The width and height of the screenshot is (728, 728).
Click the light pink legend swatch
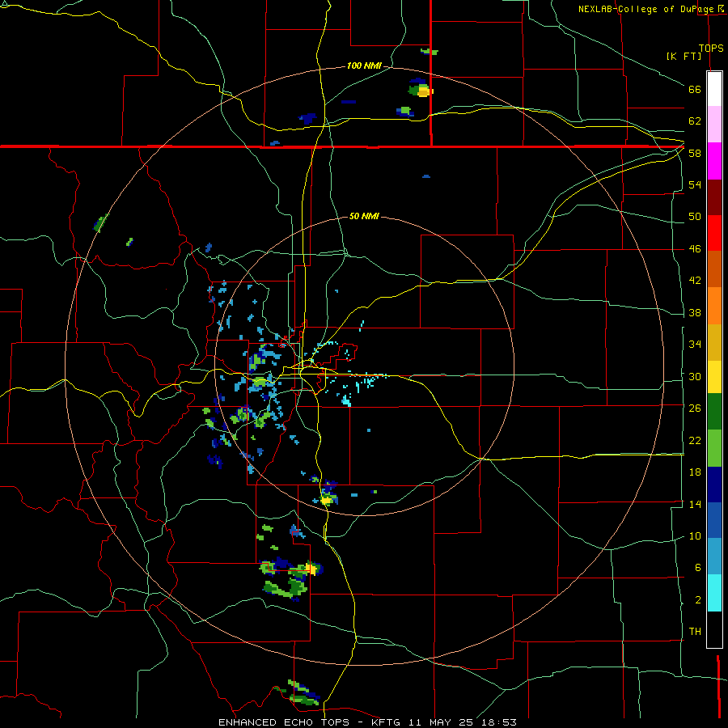click(x=714, y=125)
